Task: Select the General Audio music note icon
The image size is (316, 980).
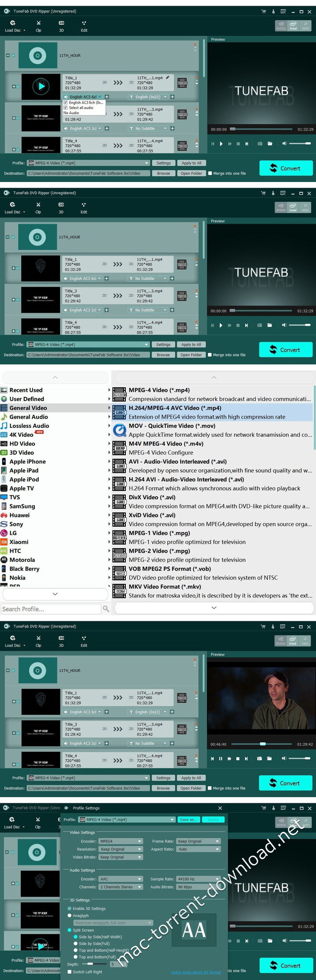Action: pos(4,417)
